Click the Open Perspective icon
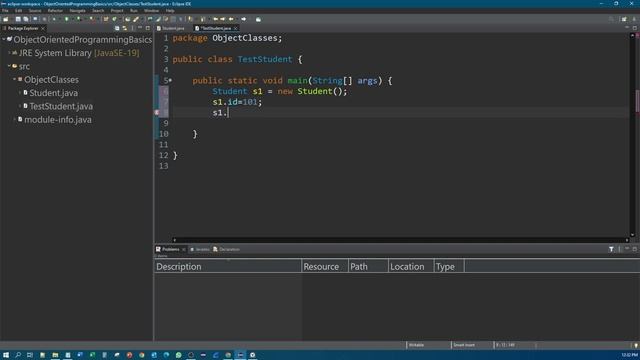The height and width of the screenshot is (360, 640). [624, 19]
